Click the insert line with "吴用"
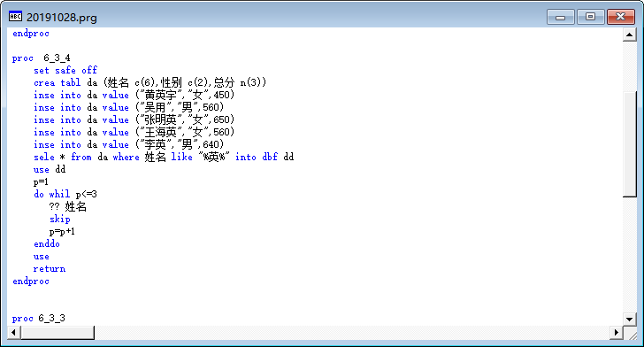Viewport: 644px width, 347px height. (x=128, y=107)
